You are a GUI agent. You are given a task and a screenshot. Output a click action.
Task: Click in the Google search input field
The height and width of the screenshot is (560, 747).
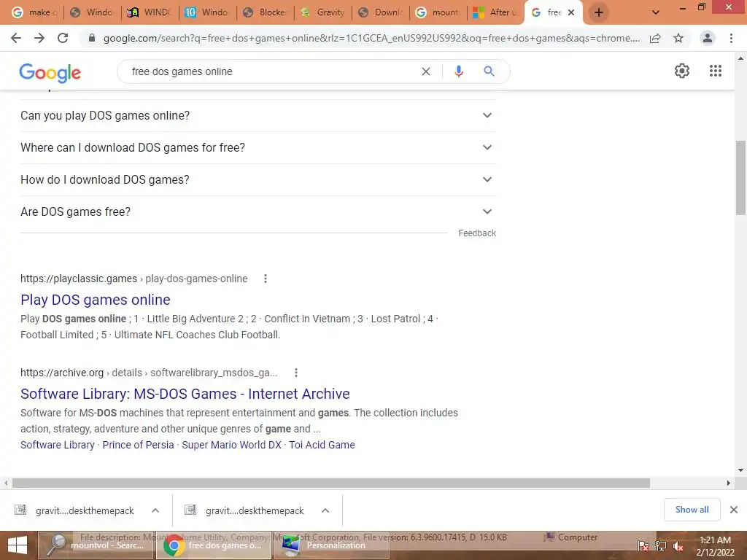coord(271,71)
